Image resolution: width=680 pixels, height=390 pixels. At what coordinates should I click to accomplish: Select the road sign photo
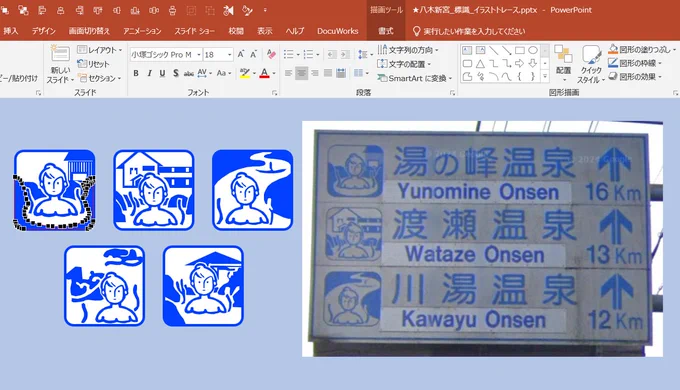click(x=482, y=239)
